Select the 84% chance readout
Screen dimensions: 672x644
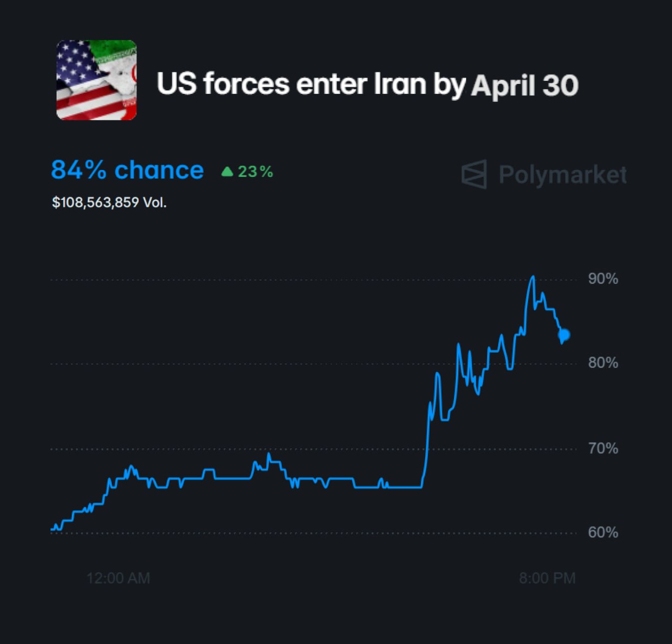pyautogui.click(x=127, y=170)
